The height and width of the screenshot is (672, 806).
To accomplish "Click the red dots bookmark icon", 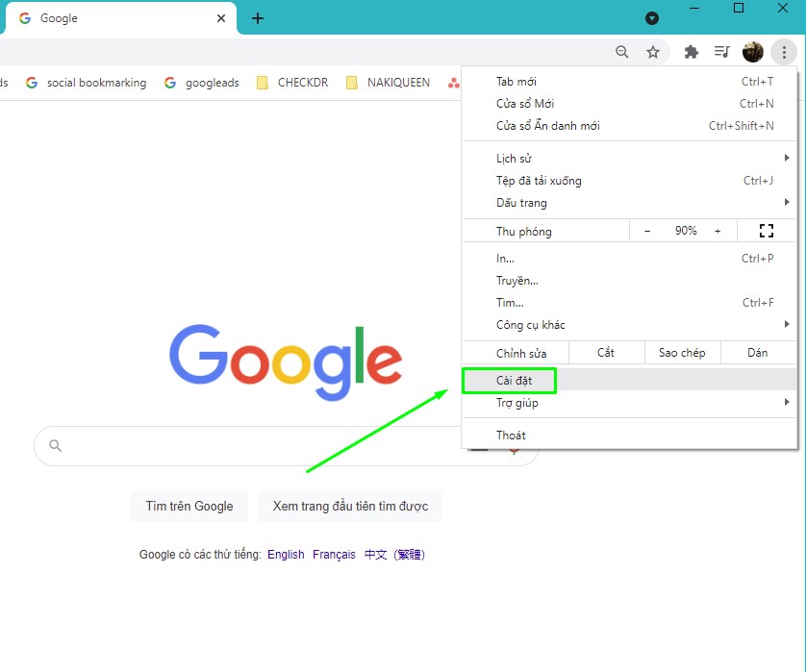I will click(x=453, y=83).
